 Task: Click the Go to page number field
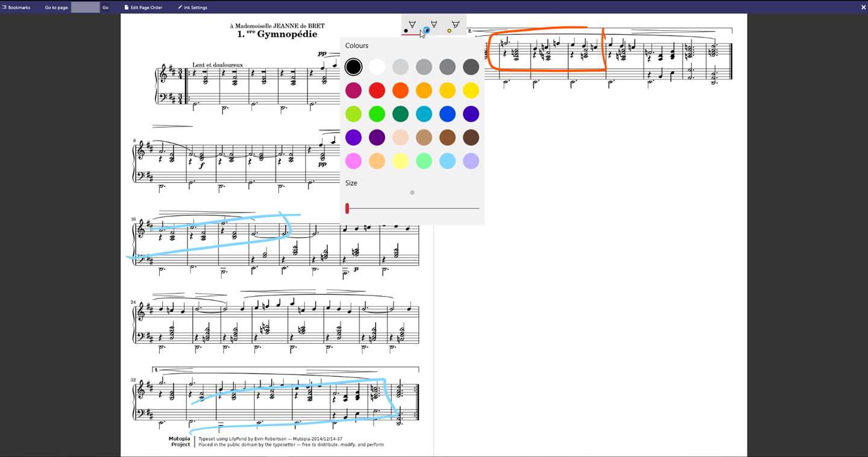(x=85, y=7)
